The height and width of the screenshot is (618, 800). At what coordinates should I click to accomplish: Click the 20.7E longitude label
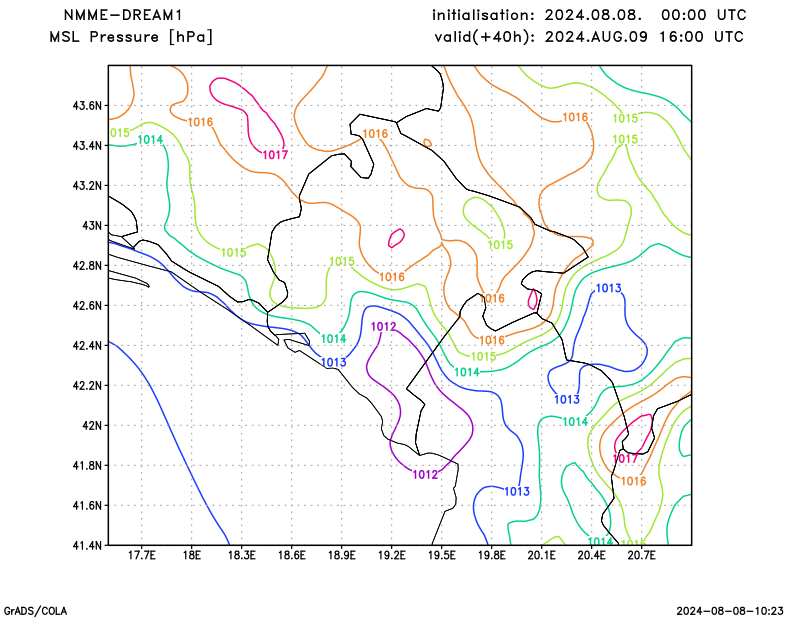(641, 555)
